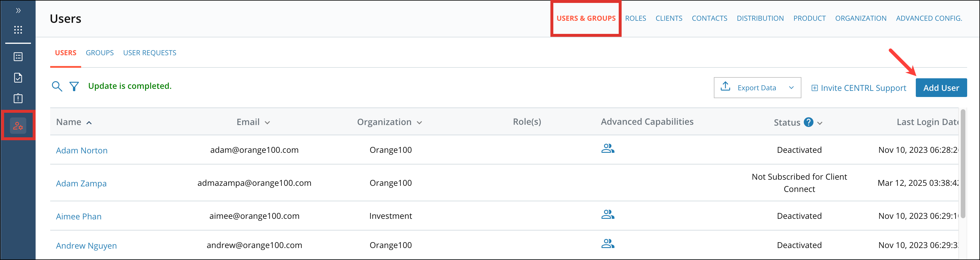Viewport: 980px width, 260px height.
Task: Open the document checkmark icon in sidebar
Action: tap(18, 78)
